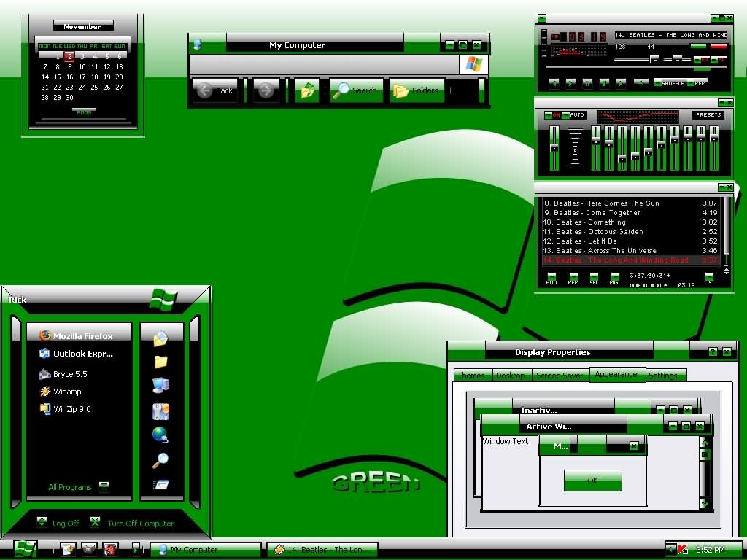Play previous track in Winamp main window
This screenshot has width=747, height=560.
(554, 83)
